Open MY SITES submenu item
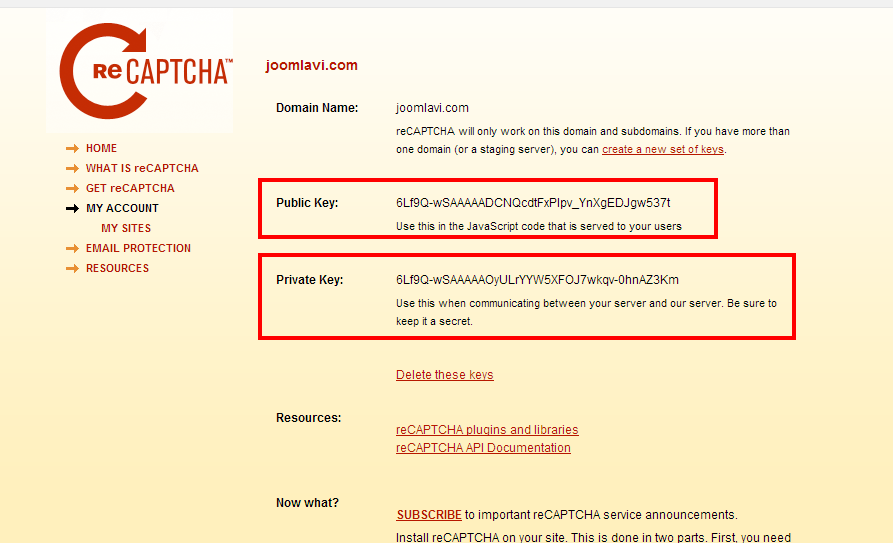 click(126, 228)
